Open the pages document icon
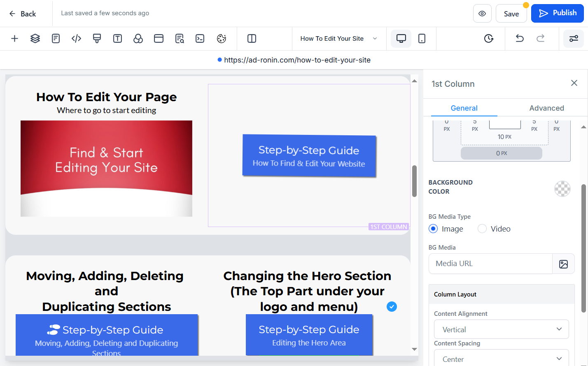Image resolution: width=588 pixels, height=366 pixels. (x=56, y=39)
